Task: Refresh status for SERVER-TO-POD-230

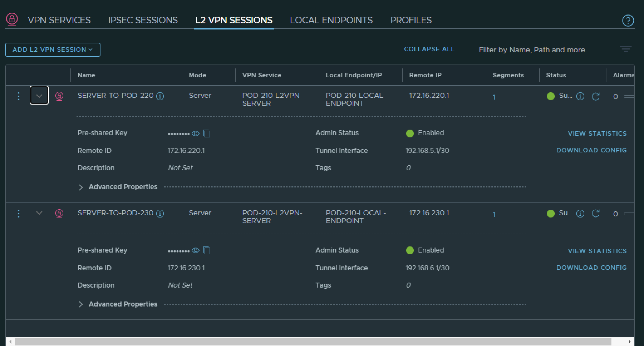Action: 596,214
